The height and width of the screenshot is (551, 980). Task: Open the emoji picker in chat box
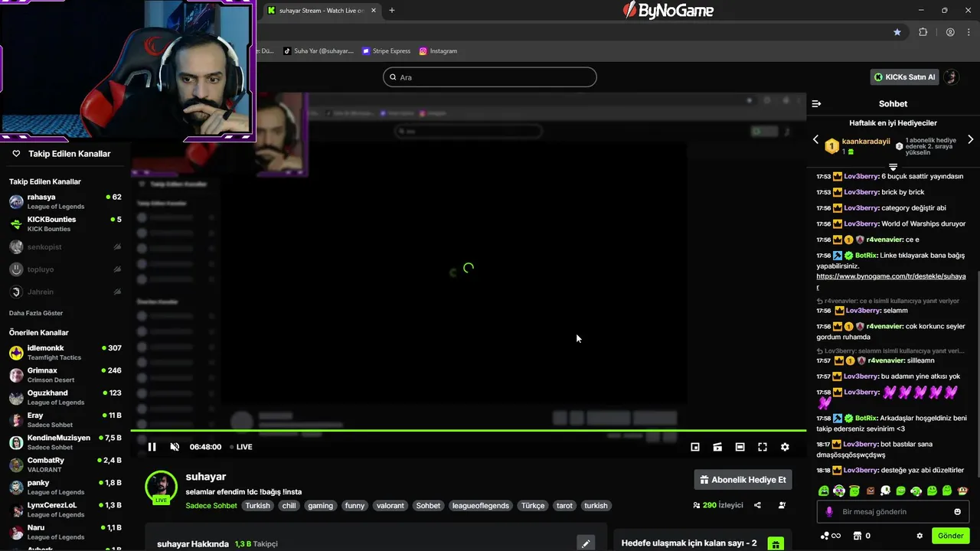957,512
